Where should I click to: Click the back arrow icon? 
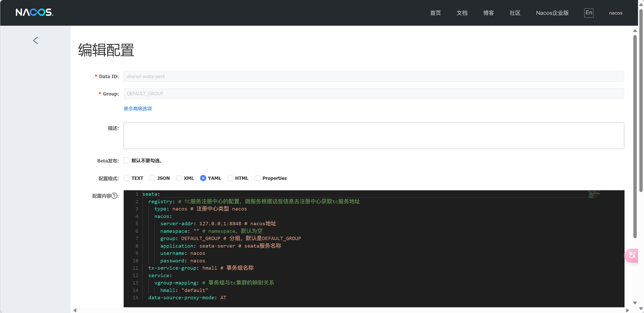[x=36, y=40]
